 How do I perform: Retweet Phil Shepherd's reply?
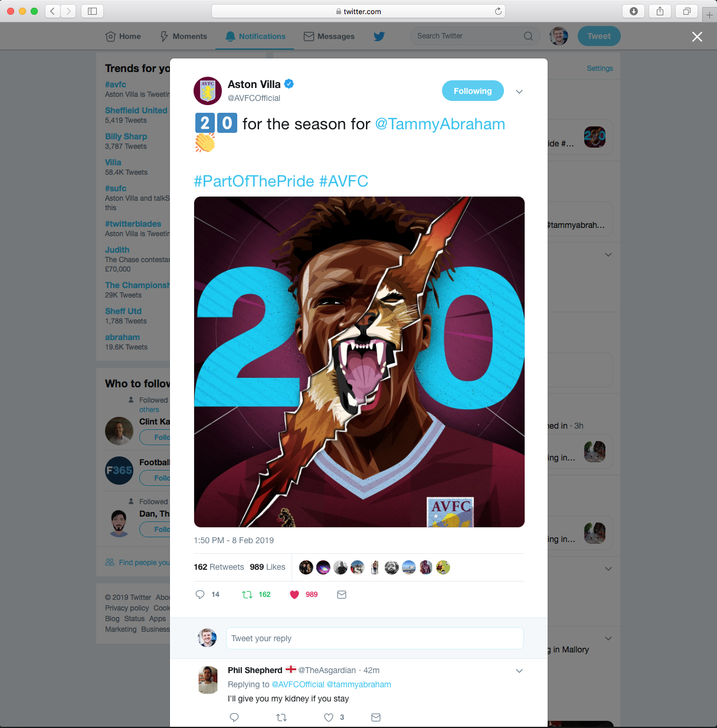(x=281, y=717)
